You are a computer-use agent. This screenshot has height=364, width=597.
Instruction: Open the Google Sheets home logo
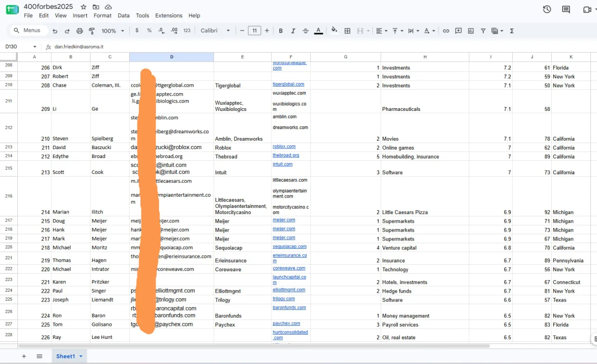[12, 10]
